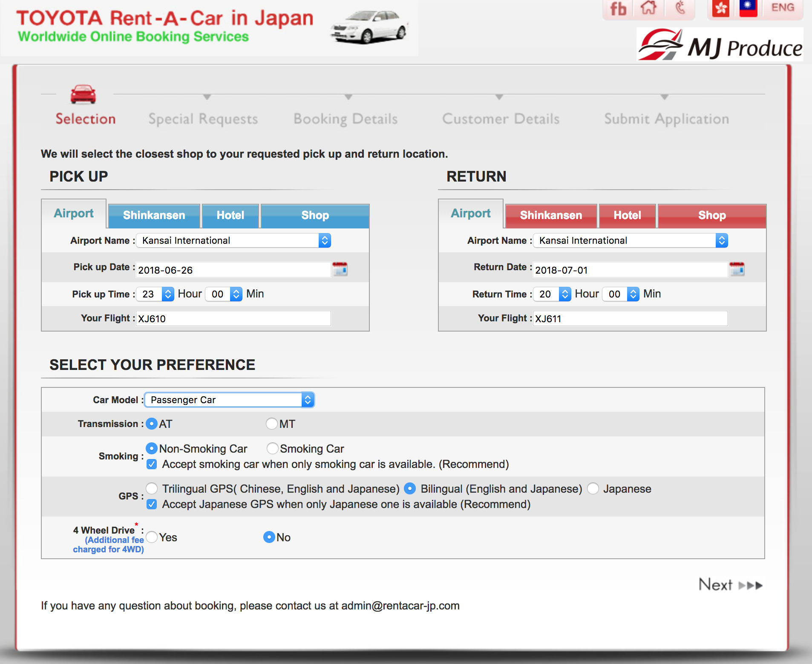This screenshot has width=812, height=664.
Task: Open the Car Model dropdown
Action: coord(230,400)
